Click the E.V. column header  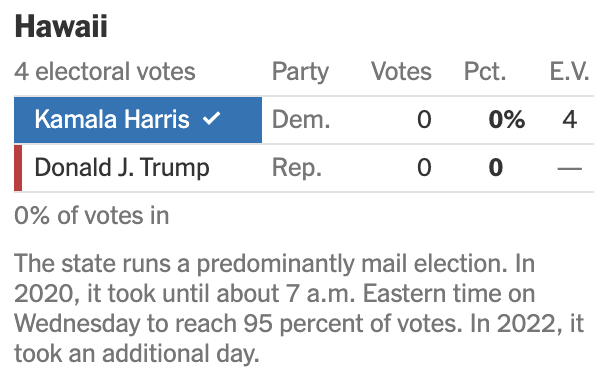tap(569, 72)
